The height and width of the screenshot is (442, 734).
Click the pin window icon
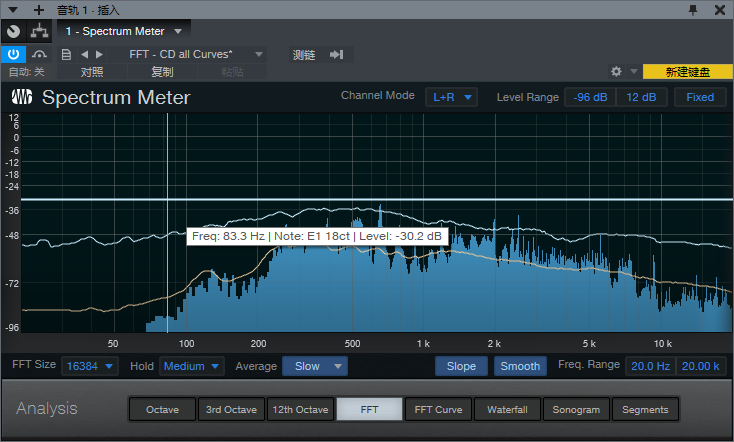[x=693, y=9]
